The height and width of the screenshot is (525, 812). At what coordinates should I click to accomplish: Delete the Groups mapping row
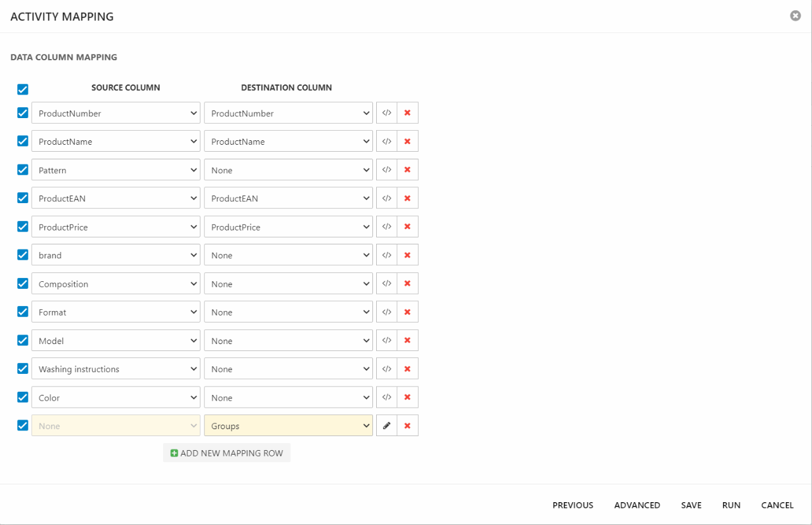tap(407, 426)
